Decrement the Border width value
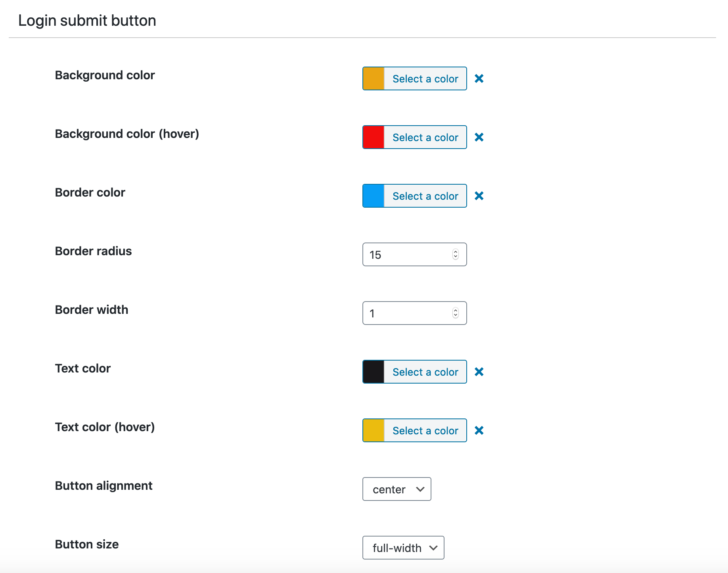The height and width of the screenshot is (573, 728). (456, 316)
